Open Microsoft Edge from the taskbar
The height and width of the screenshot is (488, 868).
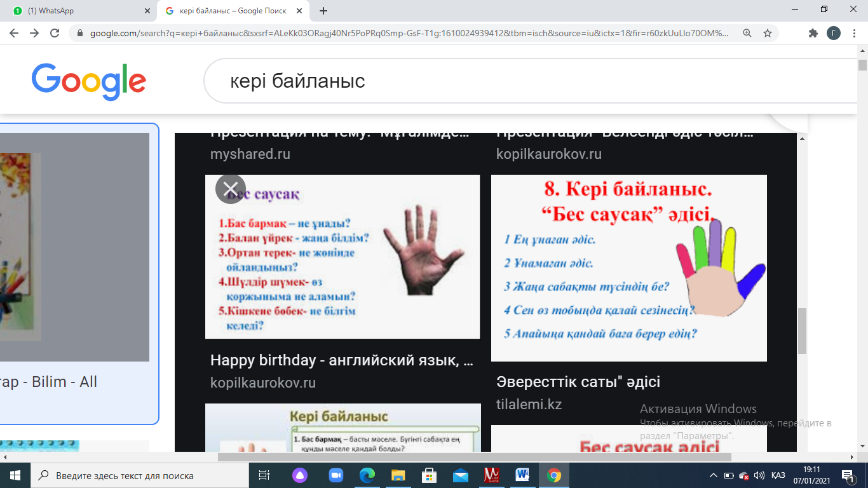pos(367,475)
